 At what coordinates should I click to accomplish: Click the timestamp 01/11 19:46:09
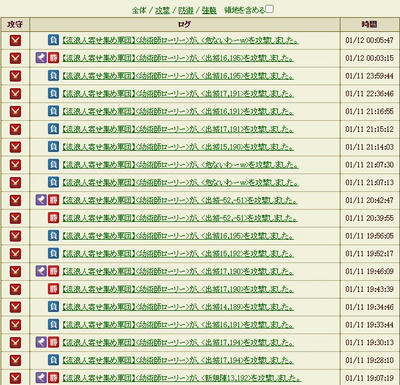pos(369,271)
